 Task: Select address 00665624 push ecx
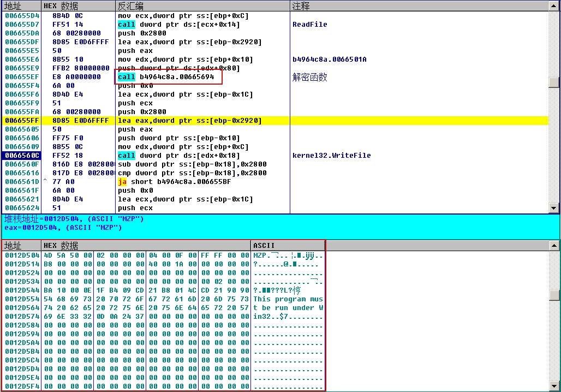[275, 208]
